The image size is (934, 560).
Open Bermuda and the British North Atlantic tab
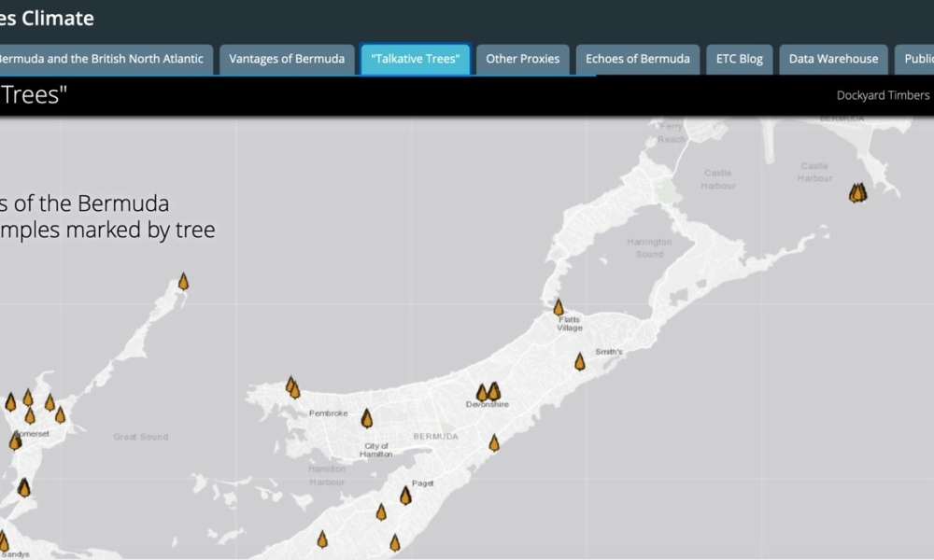click(101, 59)
